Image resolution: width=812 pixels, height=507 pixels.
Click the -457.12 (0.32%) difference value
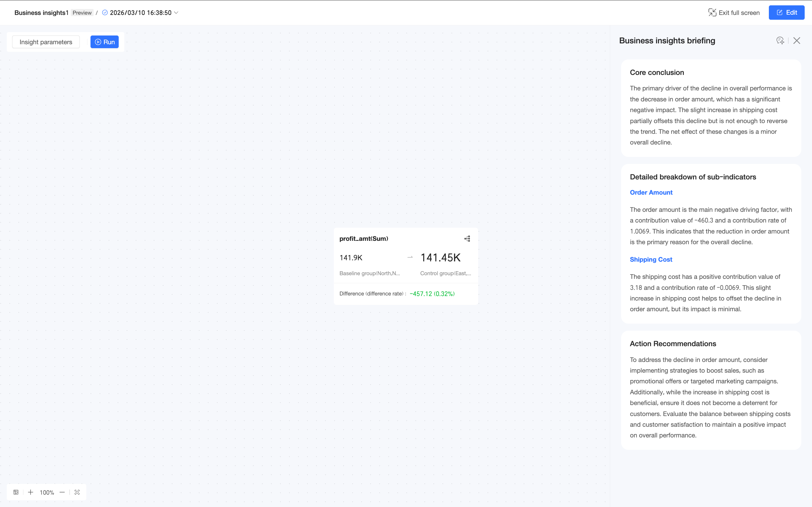coord(432,294)
